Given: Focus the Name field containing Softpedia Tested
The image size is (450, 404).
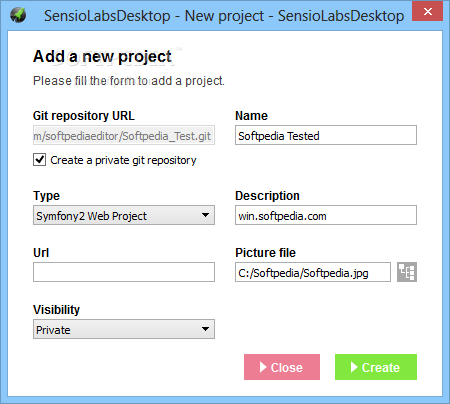Looking at the screenshot, I should pyautogui.click(x=326, y=135).
